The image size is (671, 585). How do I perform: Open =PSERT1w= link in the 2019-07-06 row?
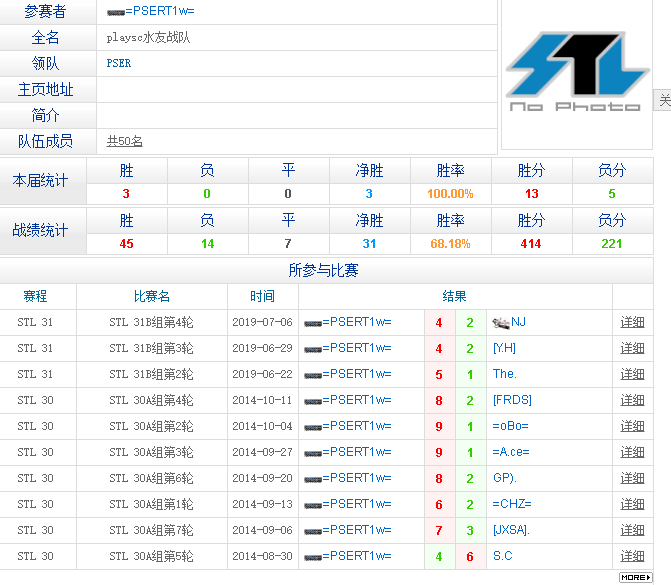(x=357, y=322)
